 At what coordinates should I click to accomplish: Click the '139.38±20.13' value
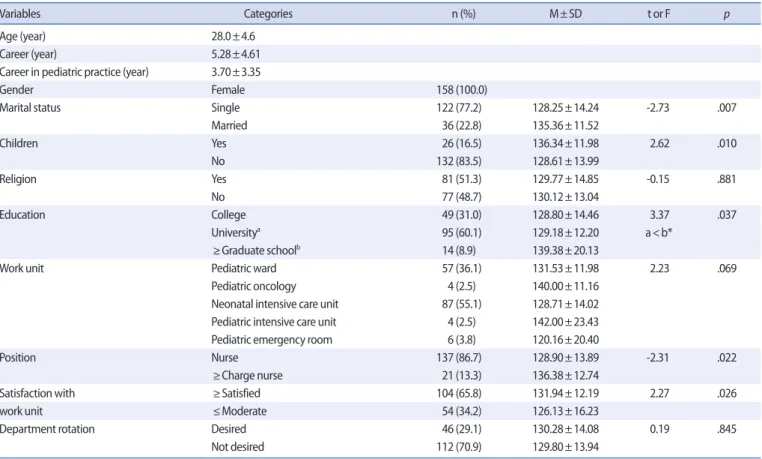coord(566,251)
